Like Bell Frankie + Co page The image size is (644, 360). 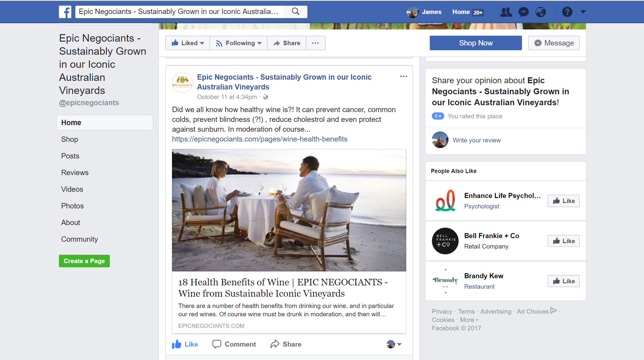click(x=564, y=241)
